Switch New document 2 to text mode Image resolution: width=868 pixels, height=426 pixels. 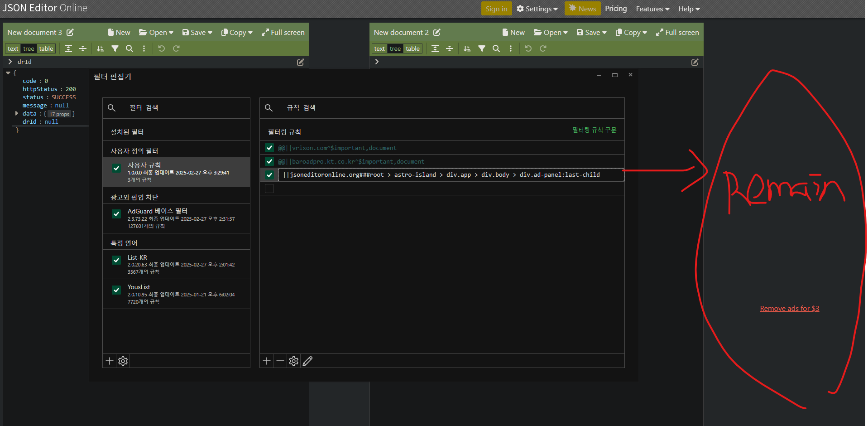click(x=379, y=48)
